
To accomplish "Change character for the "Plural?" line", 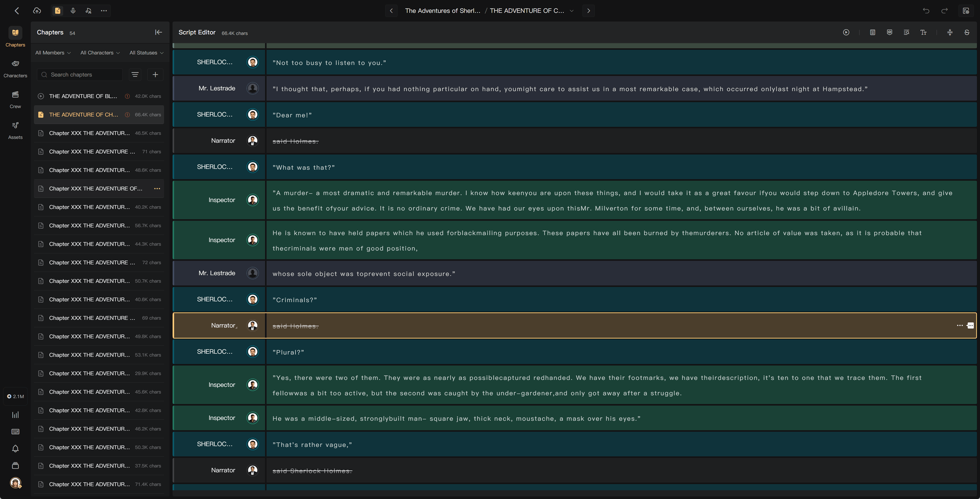I will tap(219, 352).
